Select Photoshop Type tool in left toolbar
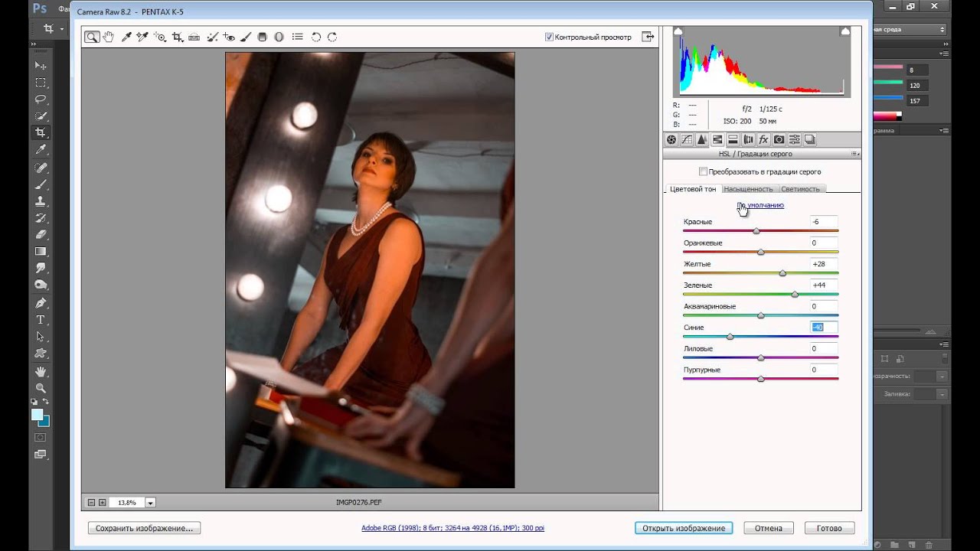This screenshot has height=551, width=980. click(41, 320)
